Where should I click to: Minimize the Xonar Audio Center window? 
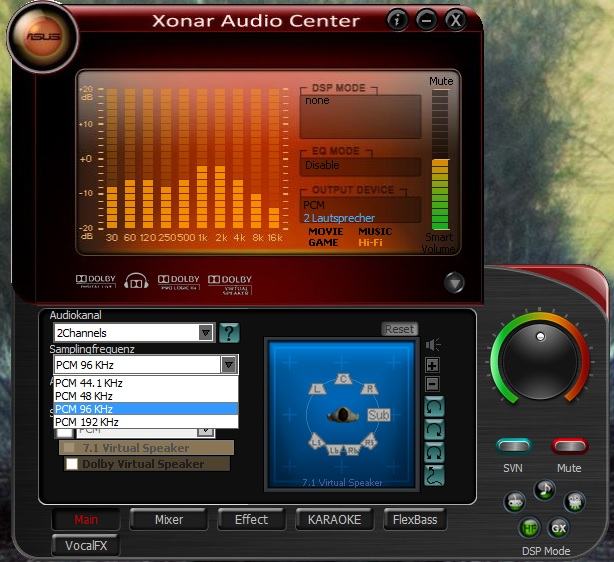point(426,20)
